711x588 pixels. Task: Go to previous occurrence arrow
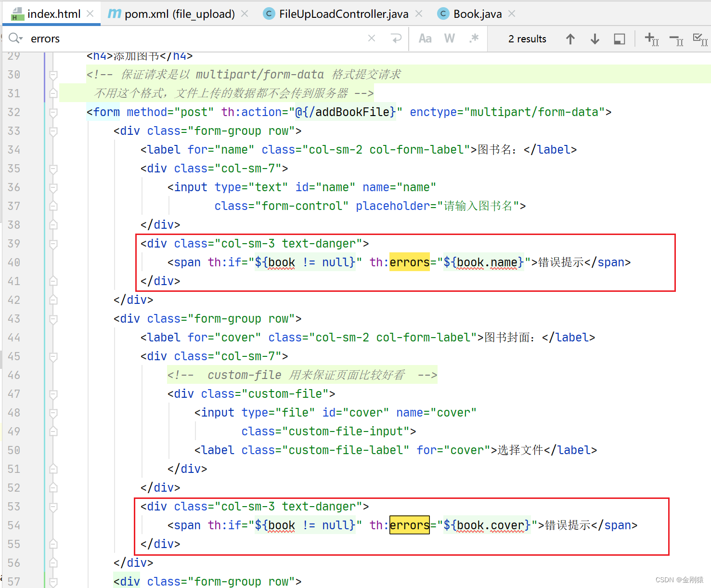coord(570,39)
